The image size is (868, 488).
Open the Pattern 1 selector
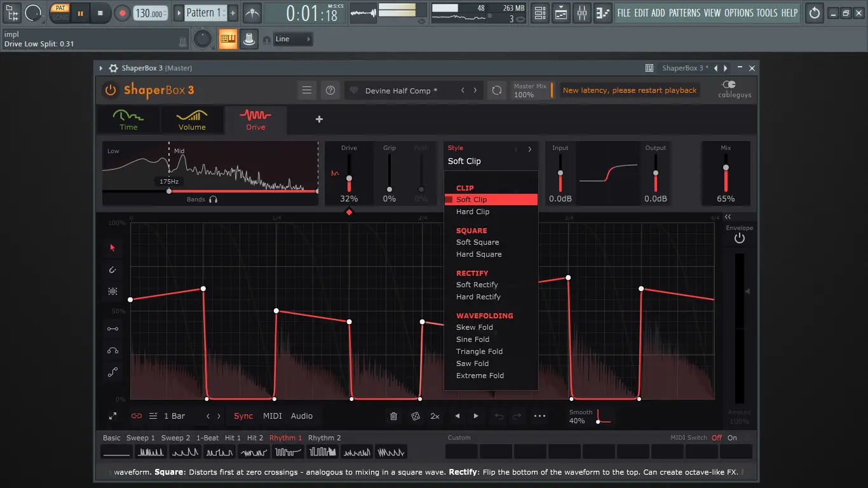coord(205,13)
